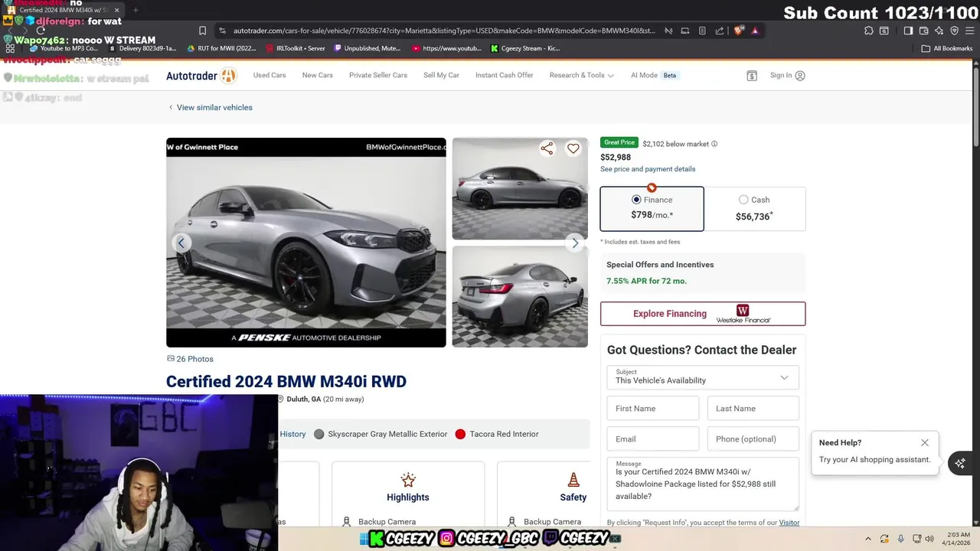
Task: Click the browser address bar URL
Action: [444, 31]
